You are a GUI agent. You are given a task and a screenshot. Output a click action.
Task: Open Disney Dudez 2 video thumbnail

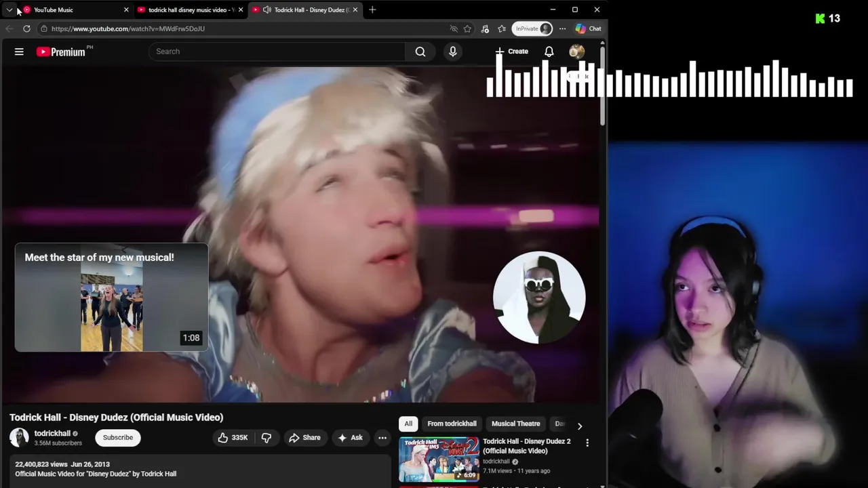coord(439,460)
